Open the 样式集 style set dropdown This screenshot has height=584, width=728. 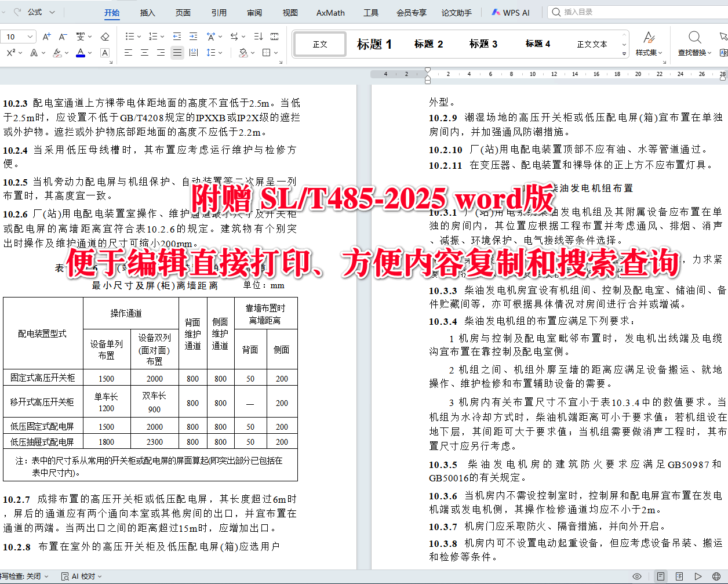click(649, 52)
